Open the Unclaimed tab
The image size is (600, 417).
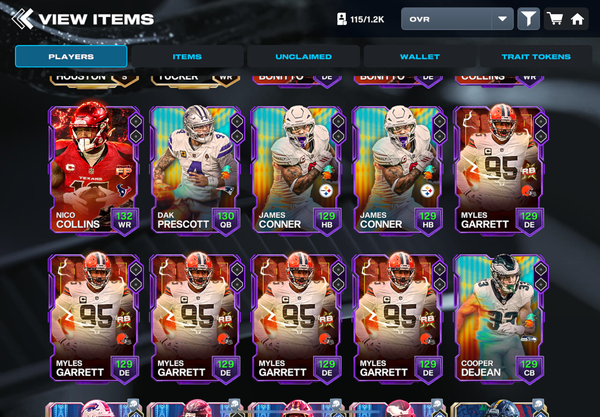303,57
